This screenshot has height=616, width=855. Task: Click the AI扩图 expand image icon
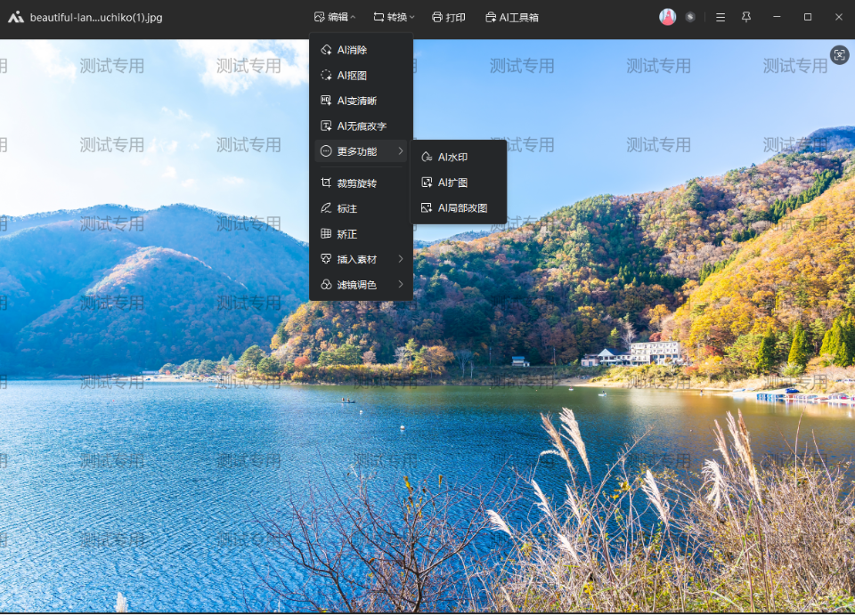[427, 182]
